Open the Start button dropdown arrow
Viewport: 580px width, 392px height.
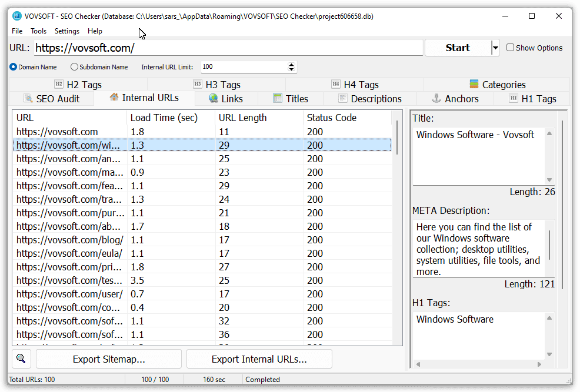click(x=495, y=48)
